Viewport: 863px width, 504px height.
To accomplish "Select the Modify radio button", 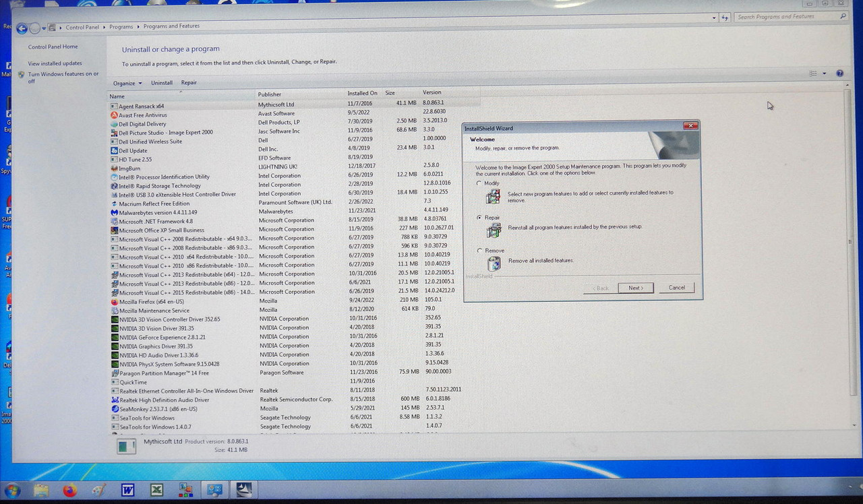I will pyautogui.click(x=479, y=183).
